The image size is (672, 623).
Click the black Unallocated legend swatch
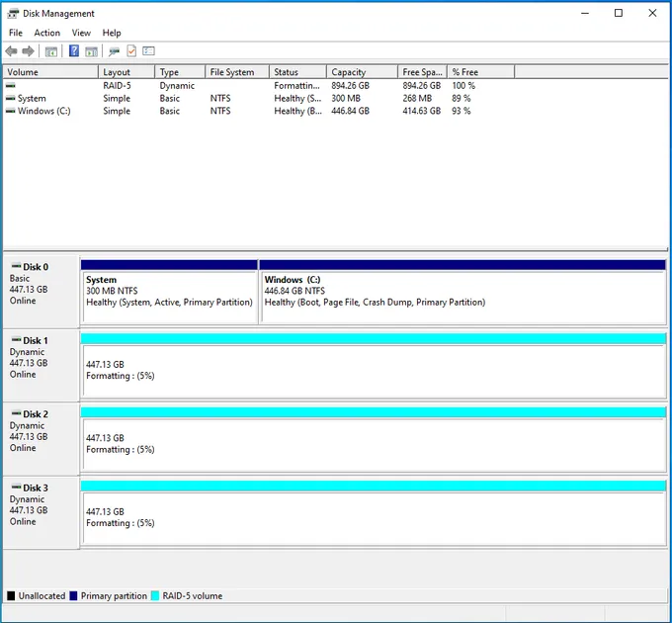pos(11,596)
